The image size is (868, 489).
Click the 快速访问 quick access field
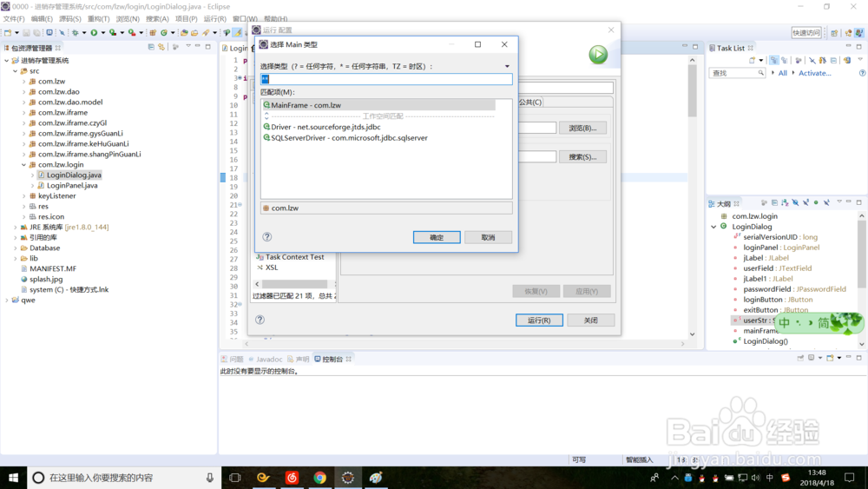click(x=806, y=33)
